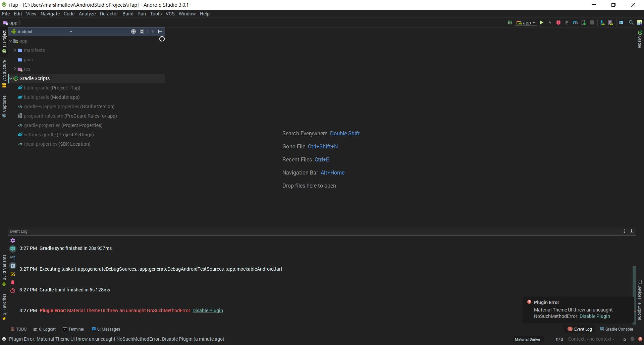Open the Context no context selector
644x345 pixels.
click(x=591, y=339)
